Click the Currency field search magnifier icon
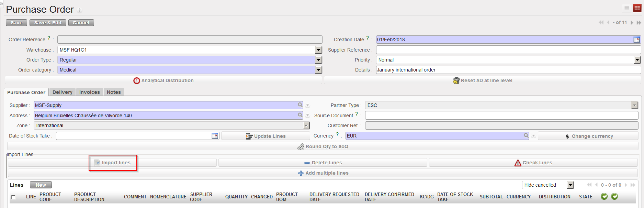The height and width of the screenshot is (208, 644). coord(526,135)
